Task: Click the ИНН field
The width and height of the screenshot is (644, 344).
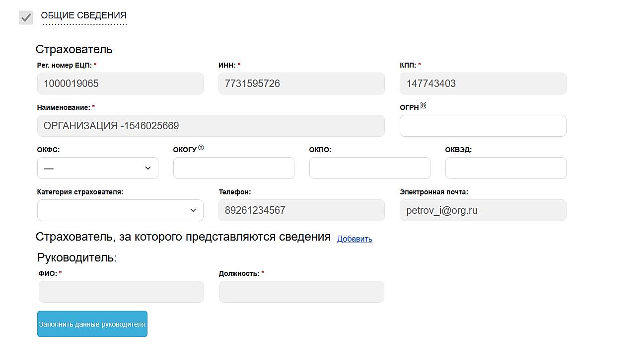Action: coord(301,84)
